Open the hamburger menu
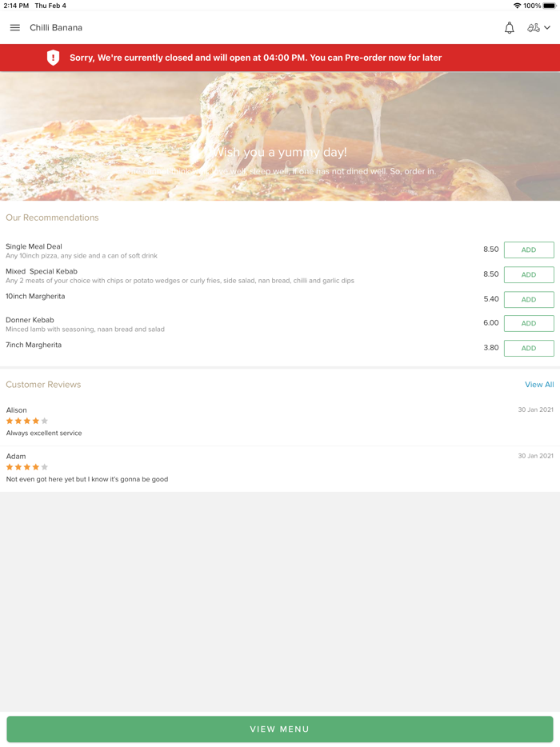This screenshot has width=560, height=747. point(15,28)
